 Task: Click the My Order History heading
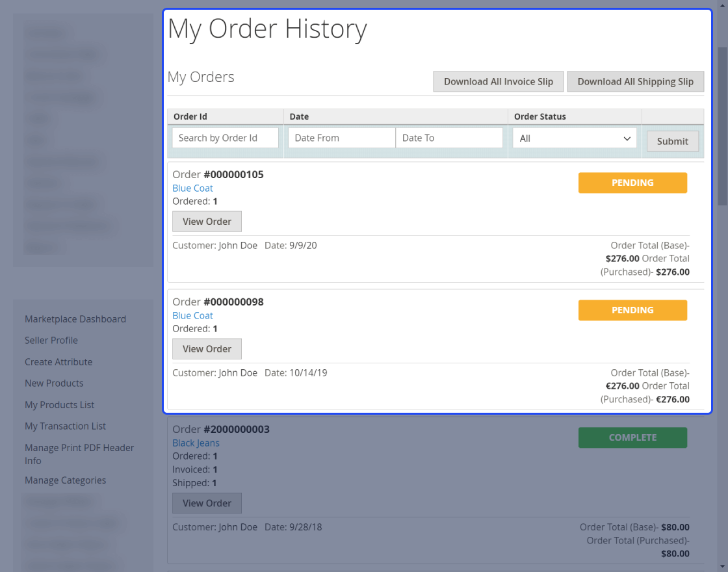coord(267,29)
